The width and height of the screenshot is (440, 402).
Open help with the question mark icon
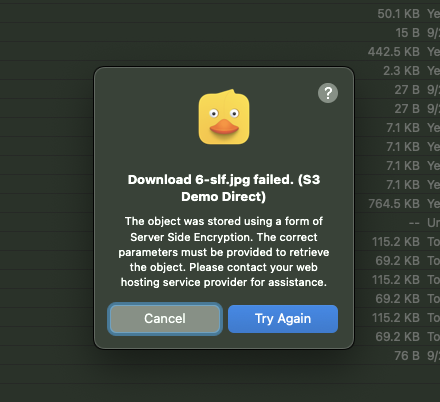[328, 93]
